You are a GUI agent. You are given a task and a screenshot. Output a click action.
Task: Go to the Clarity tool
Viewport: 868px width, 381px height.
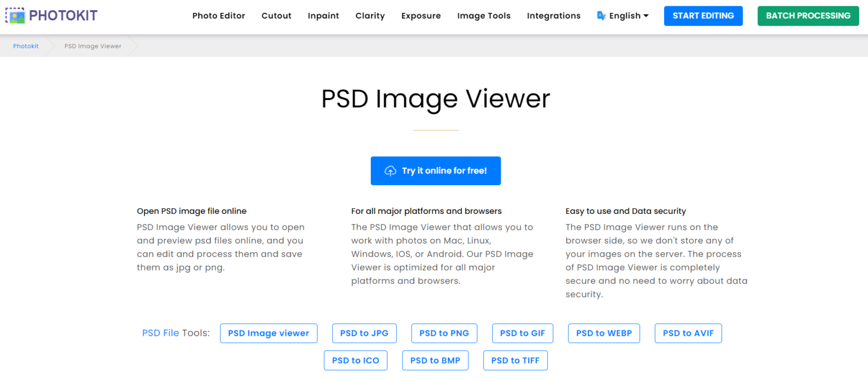370,16
